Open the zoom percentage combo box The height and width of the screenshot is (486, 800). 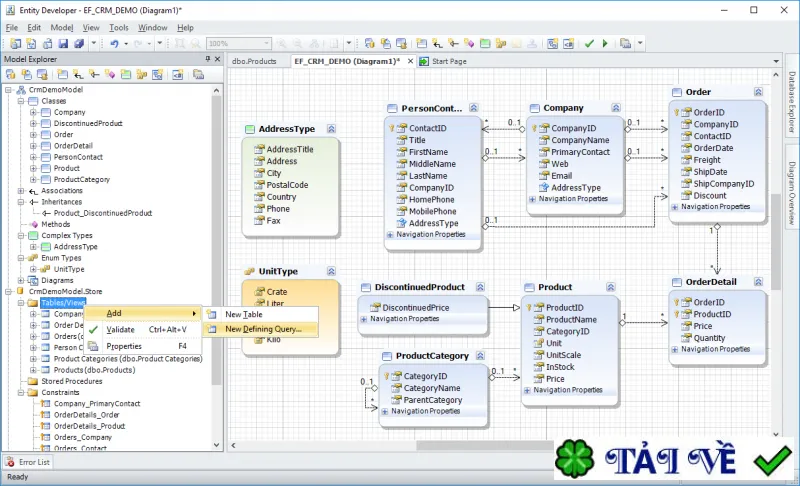point(238,44)
